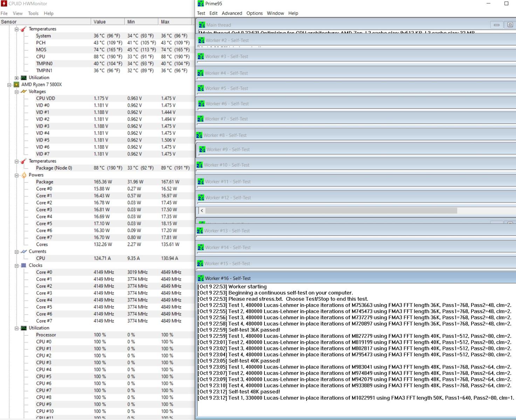Viewport: 516px width, 420px height.
Task: Click the Utilization icon above Processor row
Action: click(x=24, y=328)
